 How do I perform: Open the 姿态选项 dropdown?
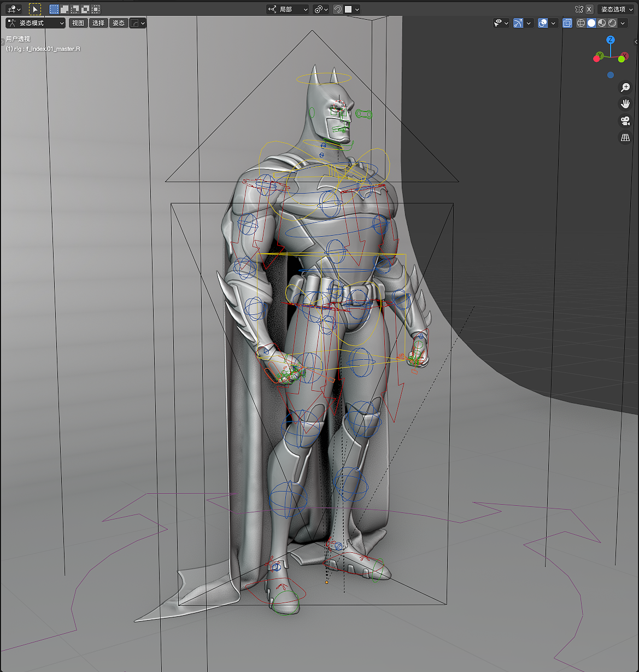(x=617, y=9)
